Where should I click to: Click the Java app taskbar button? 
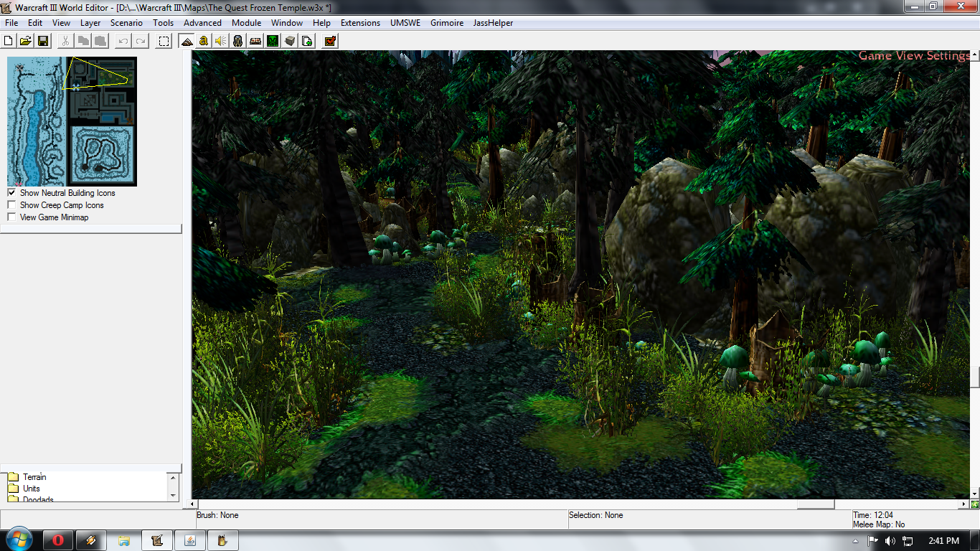190,540
